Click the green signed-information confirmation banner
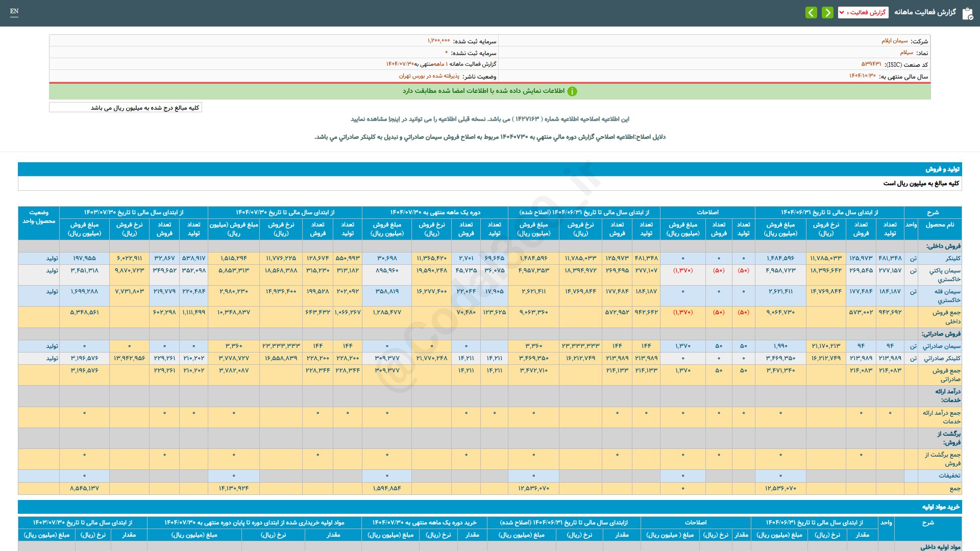Screen dimensions: 980x551 click(x=490, y=91)
